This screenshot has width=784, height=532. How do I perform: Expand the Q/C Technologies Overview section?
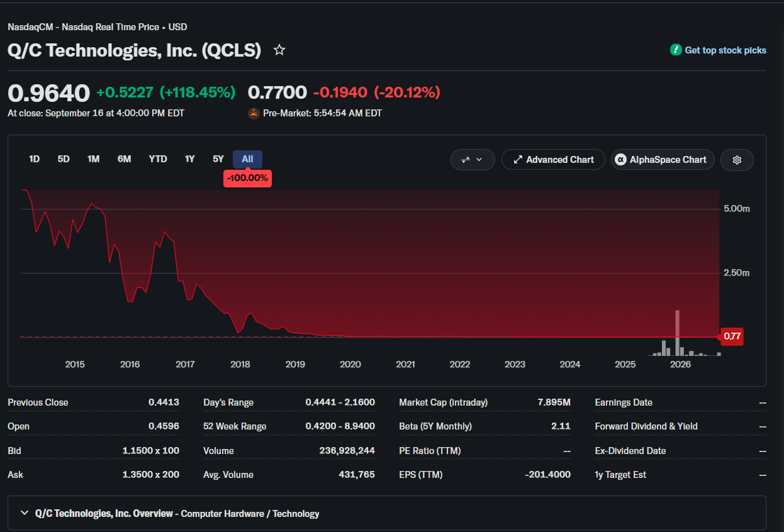coord(387,513)
